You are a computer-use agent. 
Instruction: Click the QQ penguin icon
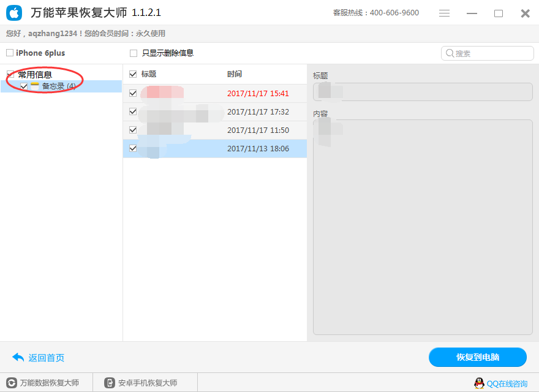479,383
